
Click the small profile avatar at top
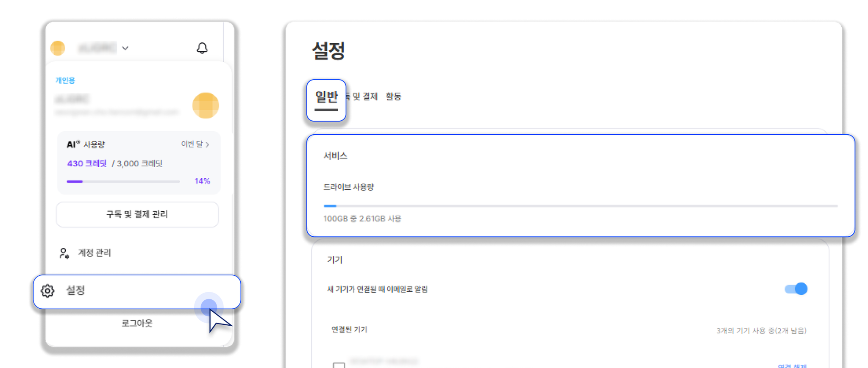[x=58, y=48]
